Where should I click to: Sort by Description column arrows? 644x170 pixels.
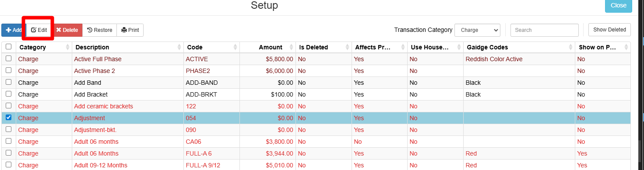(x=179, y=47)
